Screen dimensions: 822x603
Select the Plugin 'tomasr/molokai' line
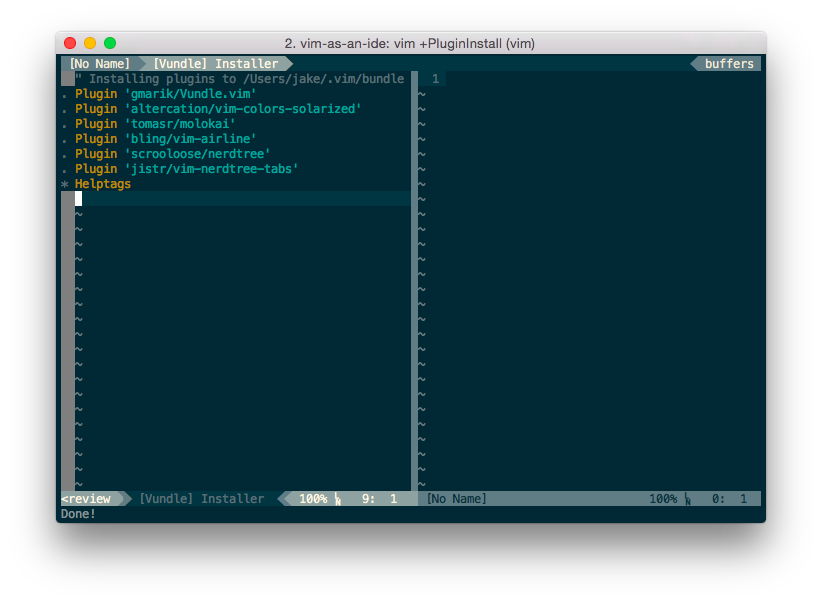pos(155,124)
